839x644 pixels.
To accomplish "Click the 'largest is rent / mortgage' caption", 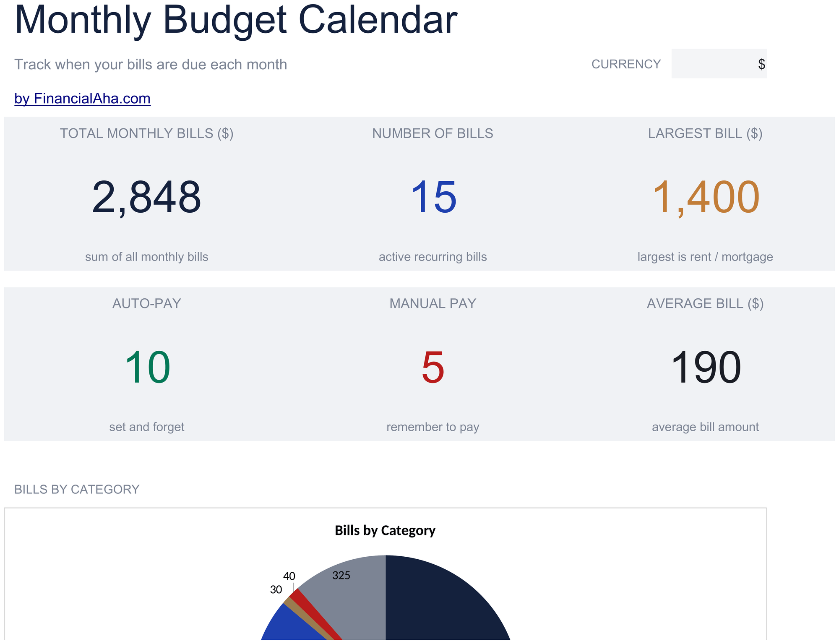I will 705,257.
